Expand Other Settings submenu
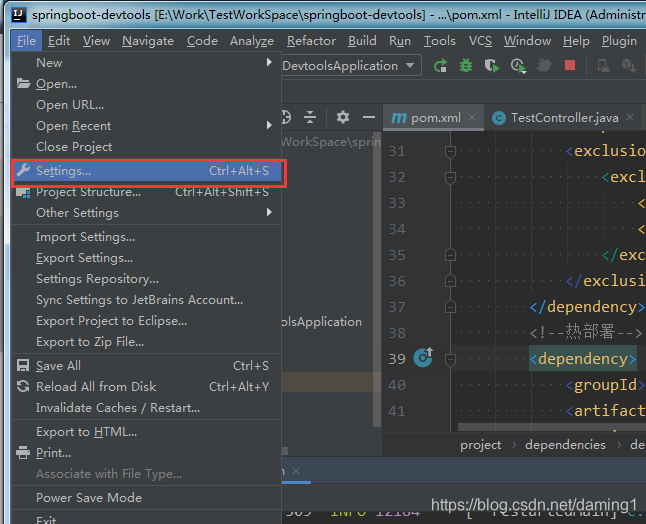Image resolution: width=646 pixels, height=524 pixels. (146, 213)
